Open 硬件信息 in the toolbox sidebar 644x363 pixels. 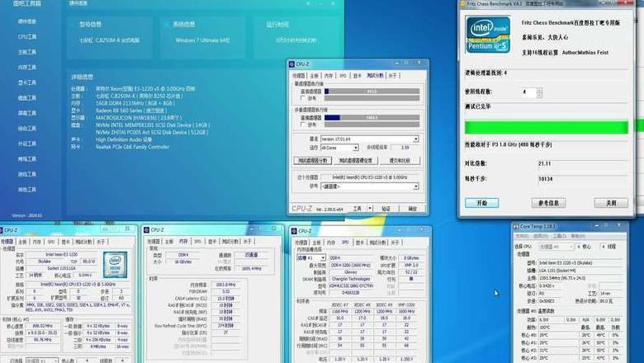(27, 21)
